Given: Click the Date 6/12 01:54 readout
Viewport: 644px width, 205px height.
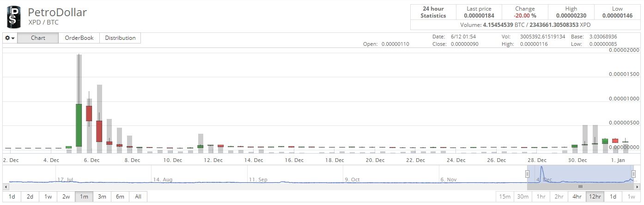Looking at the screenshot, I should (454, 37).
